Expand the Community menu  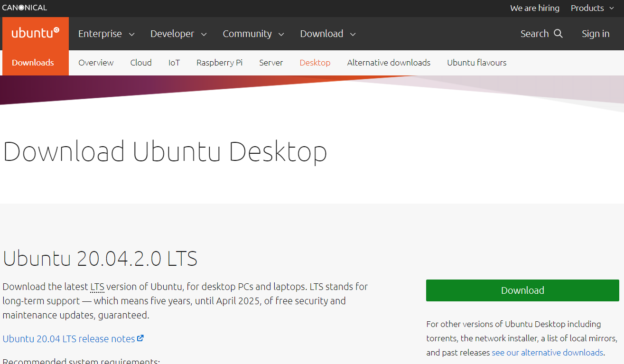[x=253, y=34]
